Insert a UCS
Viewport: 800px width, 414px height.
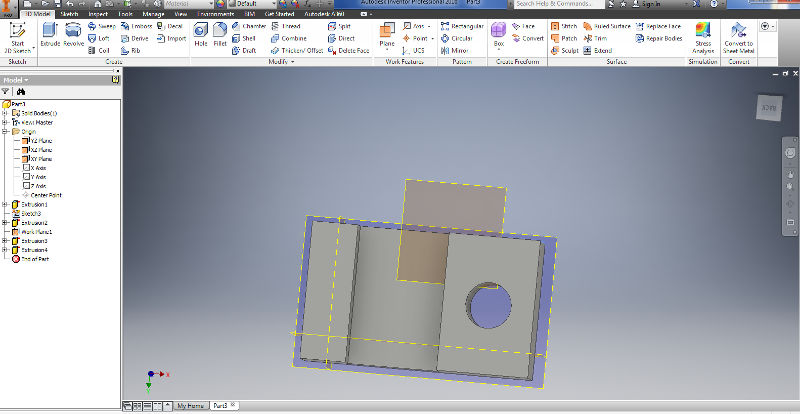point(413,51)
